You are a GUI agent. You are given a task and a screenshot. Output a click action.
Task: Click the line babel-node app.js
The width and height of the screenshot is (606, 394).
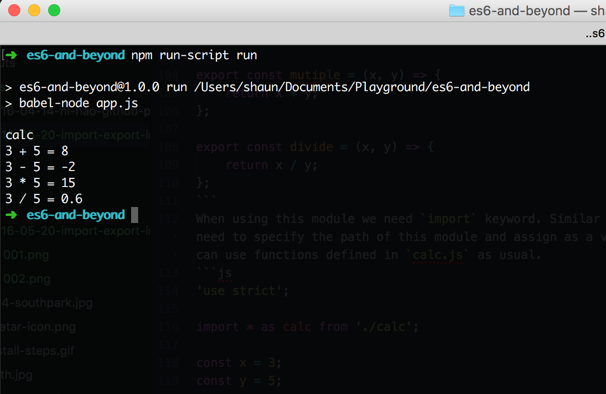click(78, 103)
